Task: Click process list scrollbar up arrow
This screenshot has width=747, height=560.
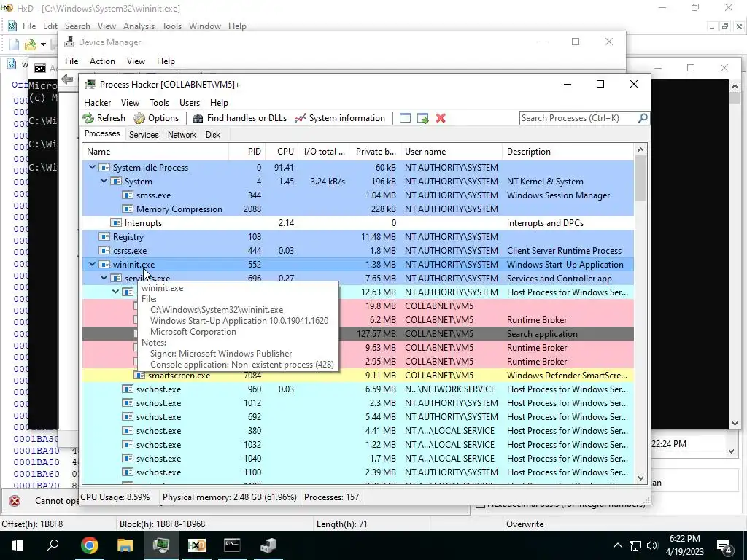Action: point(640,150)
